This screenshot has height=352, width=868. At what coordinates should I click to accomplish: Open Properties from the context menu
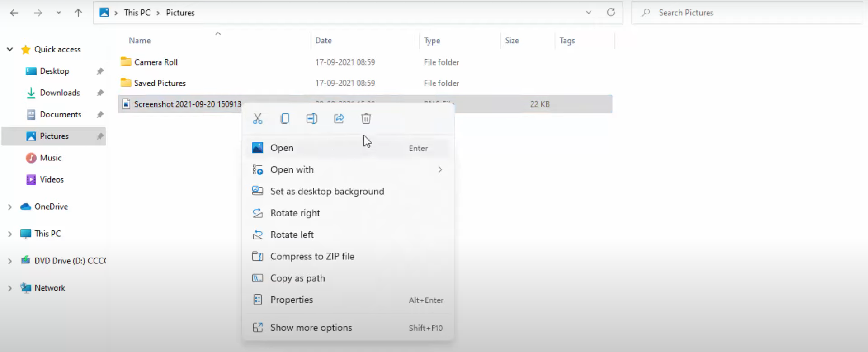(292, 300)
